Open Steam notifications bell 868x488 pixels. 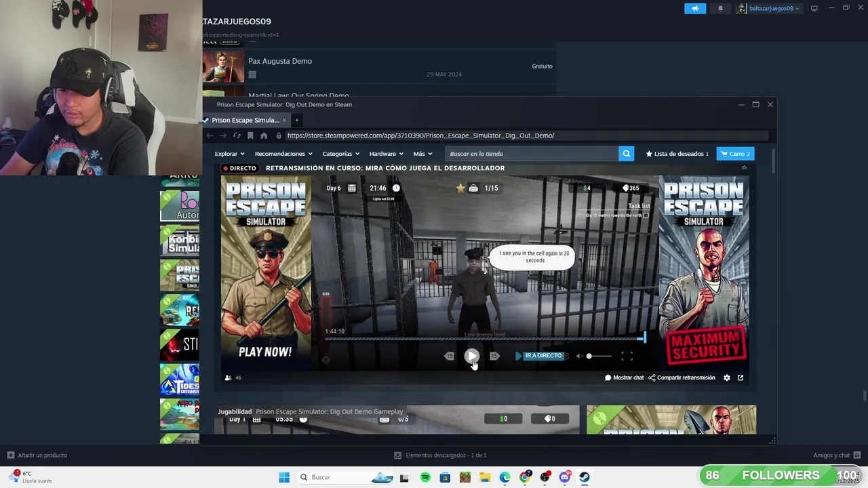(x=720, y=8)
